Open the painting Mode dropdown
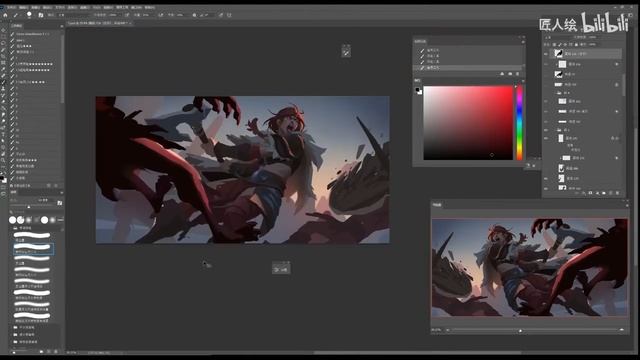 tap(73, 15)
